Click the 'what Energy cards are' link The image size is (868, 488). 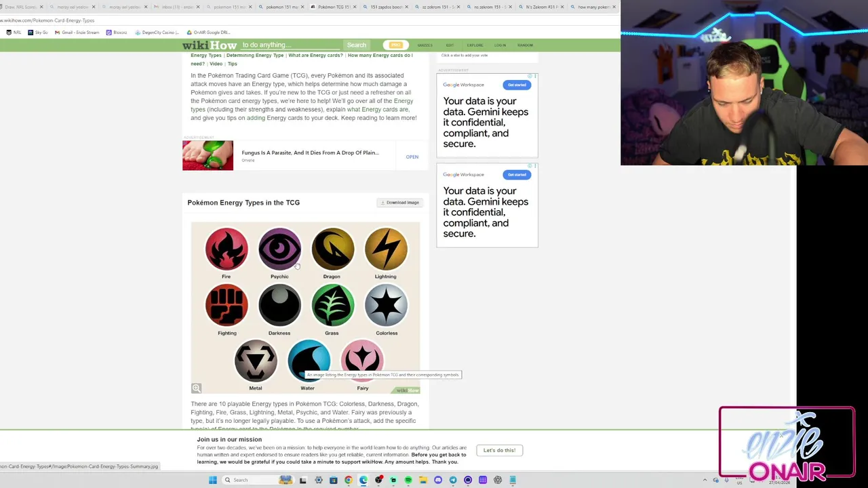point(378,109)
